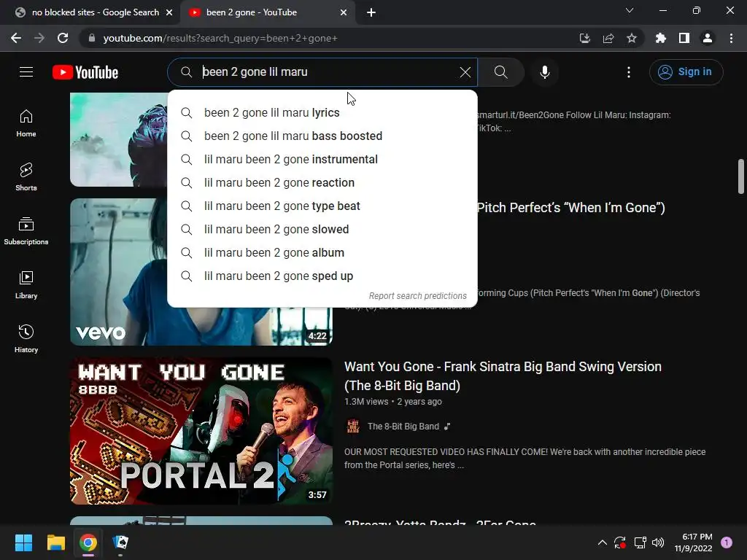Open File Explorer from taskbar
The height and width of the screenshot is (560, 747).
[55, 542]
